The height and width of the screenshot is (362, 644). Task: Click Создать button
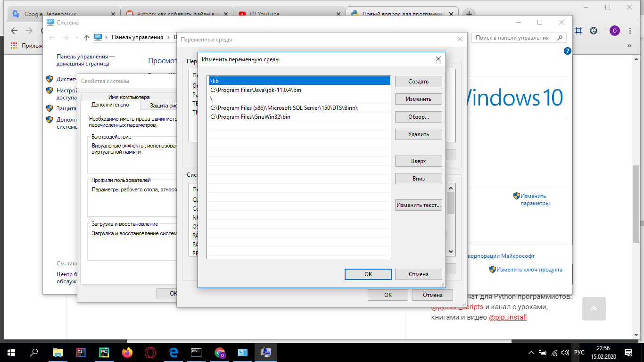tap(418, 82)
